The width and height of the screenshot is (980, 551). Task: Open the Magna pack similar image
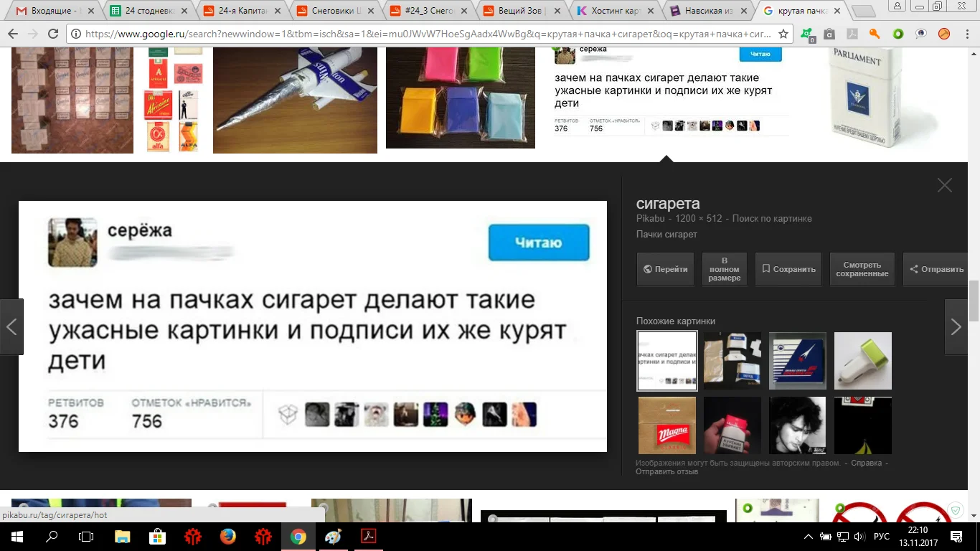(x=666, y=425)
